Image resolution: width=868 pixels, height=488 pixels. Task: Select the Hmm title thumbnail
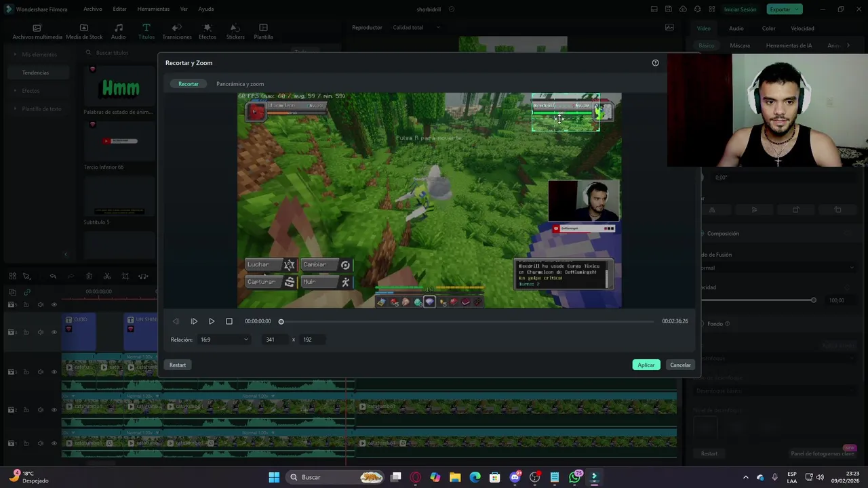[x=120, y=87]
